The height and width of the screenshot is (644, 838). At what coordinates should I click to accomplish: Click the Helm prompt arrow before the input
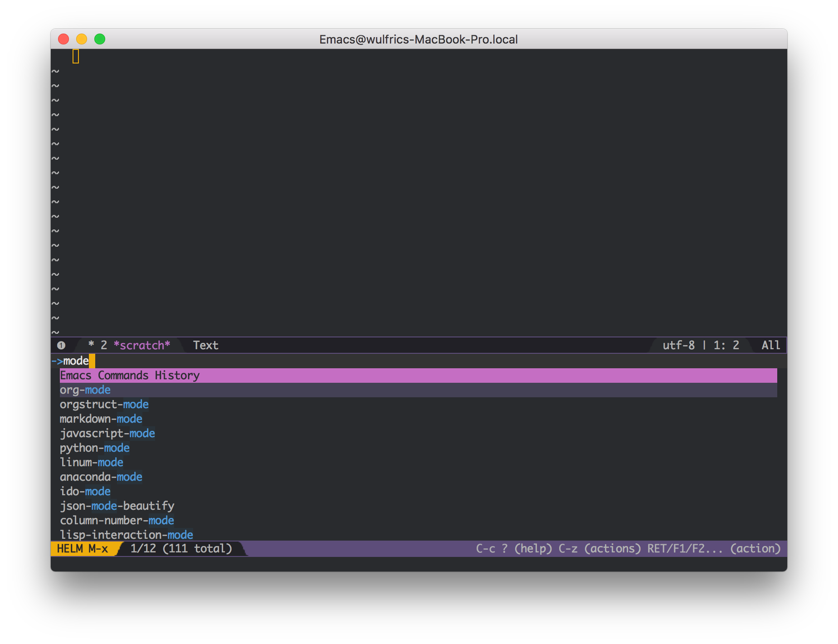pyautogui.click(x=58, y=361)
